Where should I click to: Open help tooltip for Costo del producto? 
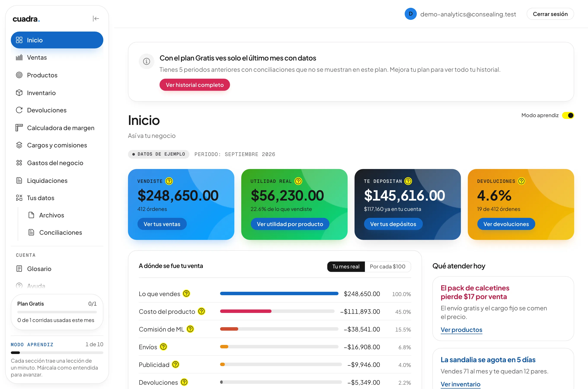point(201,311)
